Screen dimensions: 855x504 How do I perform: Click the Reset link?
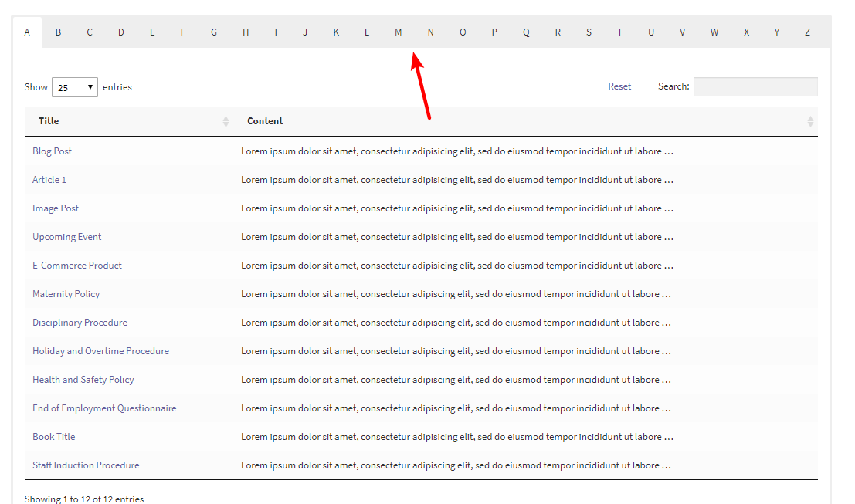619,86
